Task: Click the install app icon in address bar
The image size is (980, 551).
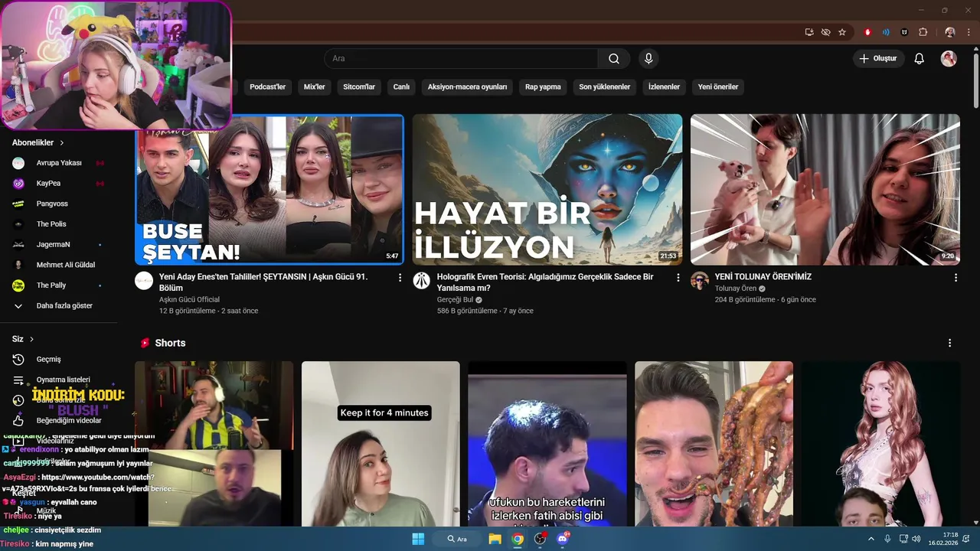Action: click(809, 32)
